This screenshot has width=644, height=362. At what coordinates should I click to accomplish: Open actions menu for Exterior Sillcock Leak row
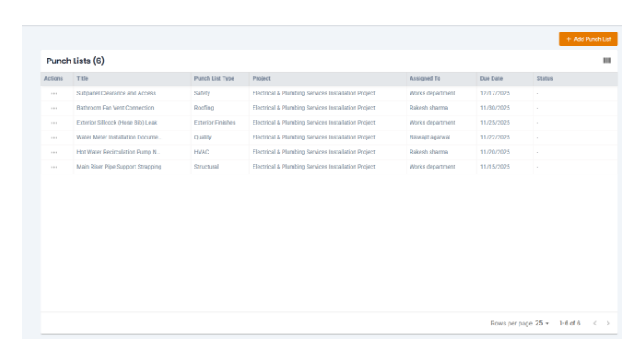54,123
